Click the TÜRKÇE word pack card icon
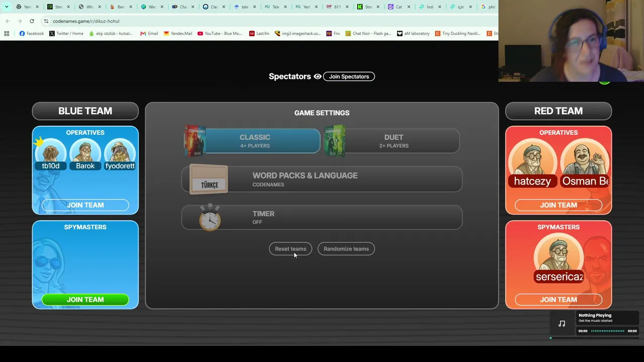 point(209,179)
